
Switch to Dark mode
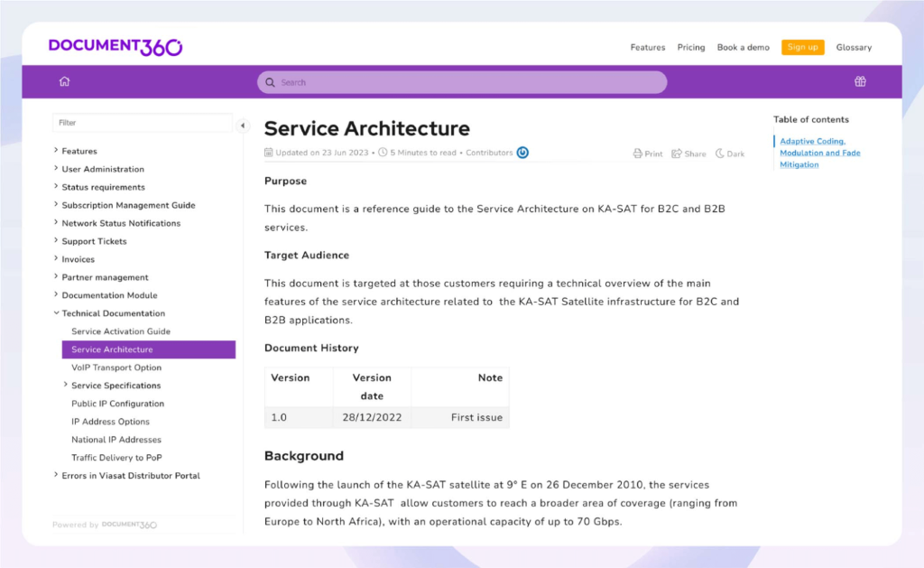[x=730, y=154]
